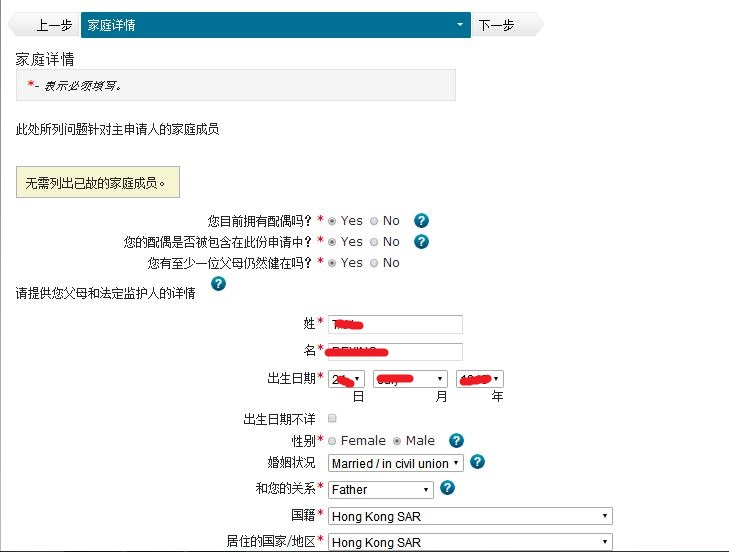
Task: Select No for parent still living question
Action: [x=374, y=263]
